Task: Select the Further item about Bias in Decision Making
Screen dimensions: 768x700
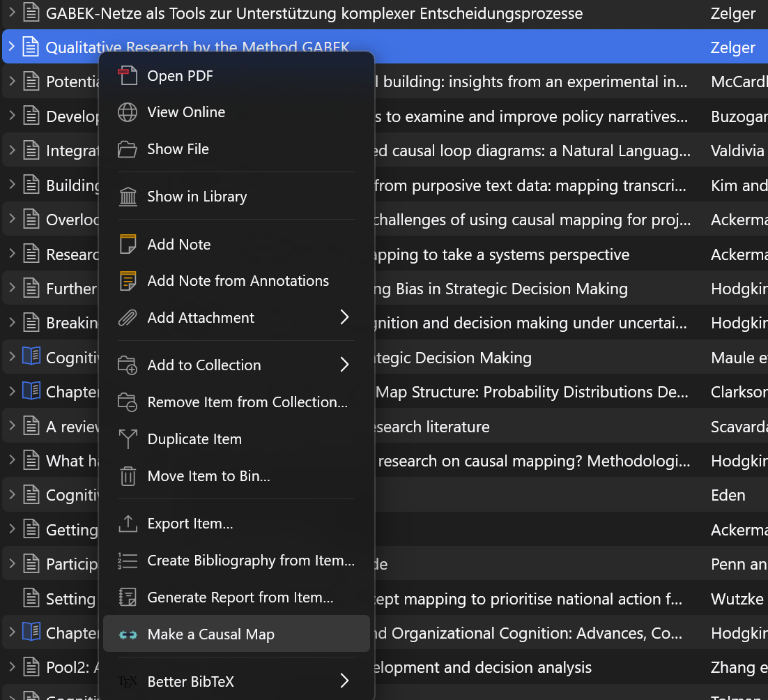Action: pyautogui.click(x=72, y=289)
